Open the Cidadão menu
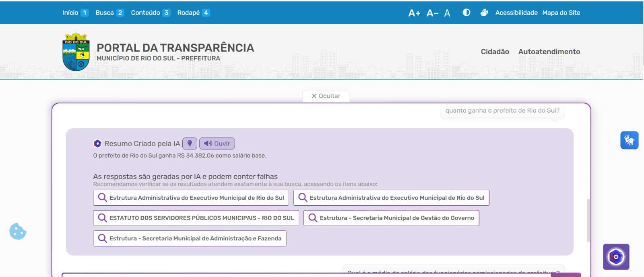 pyautogui.click(x=495, y=51)
